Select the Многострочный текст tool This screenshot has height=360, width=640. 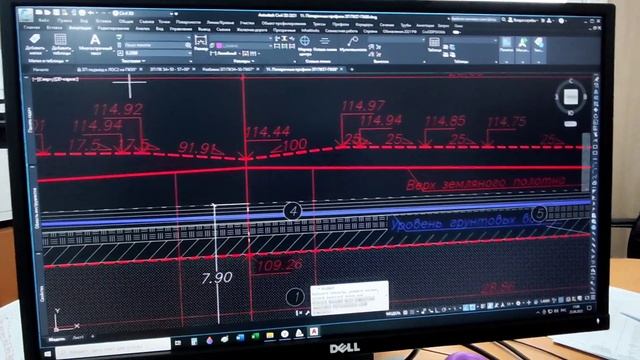(95, 44)
